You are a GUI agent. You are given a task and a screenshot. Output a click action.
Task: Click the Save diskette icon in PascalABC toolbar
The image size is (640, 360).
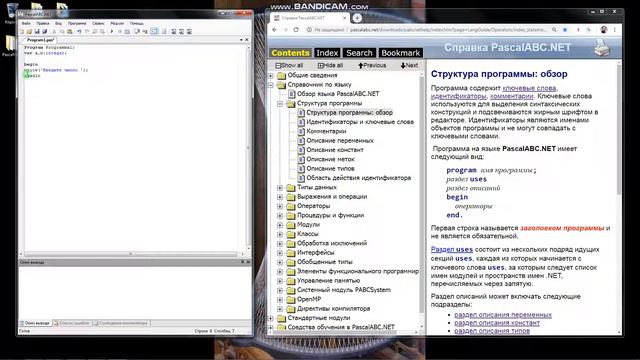(37, 31)
